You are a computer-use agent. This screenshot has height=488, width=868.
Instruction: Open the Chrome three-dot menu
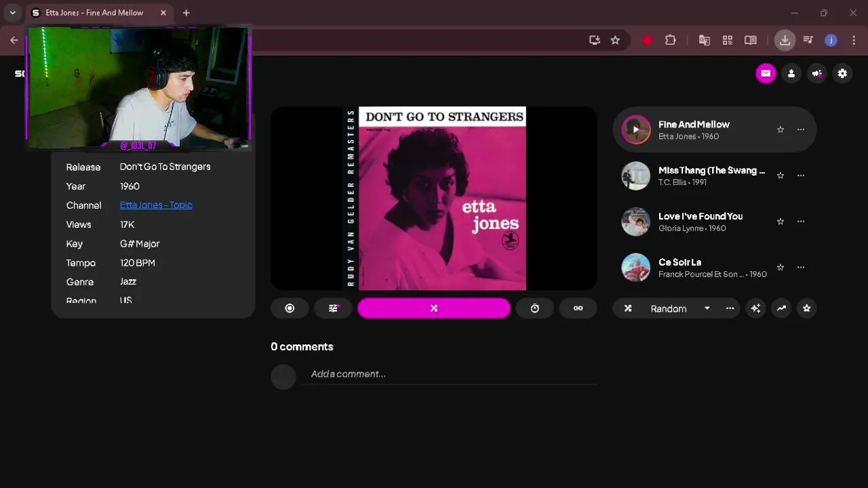coord(854,41)
